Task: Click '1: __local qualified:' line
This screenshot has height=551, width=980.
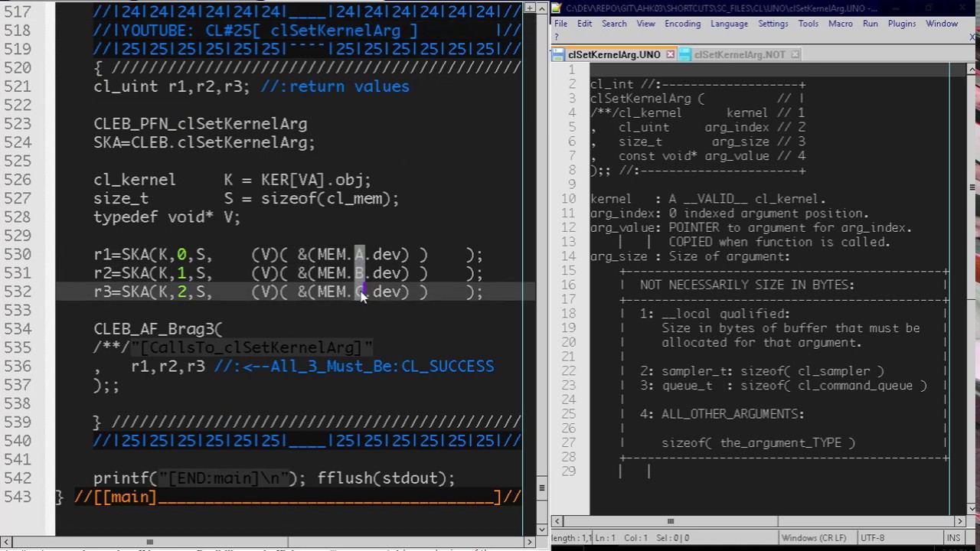Action: pos(715,314)
